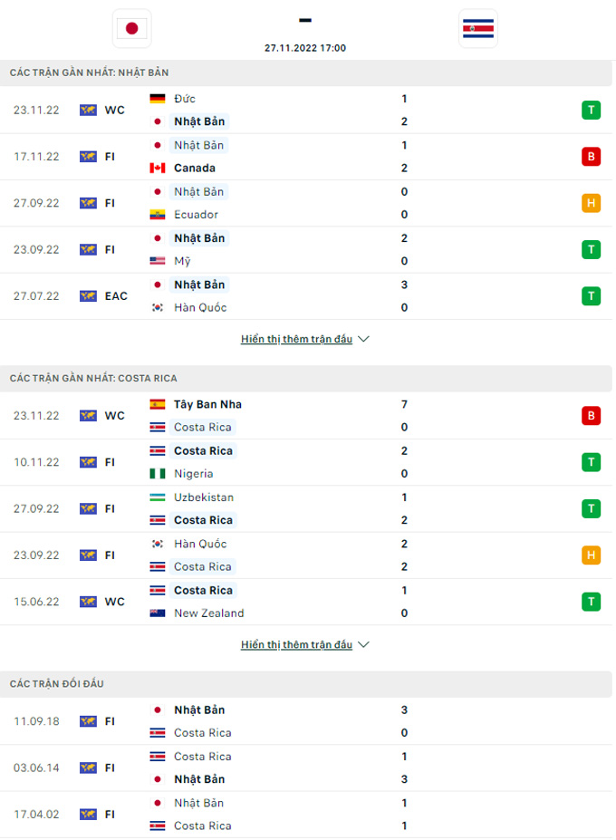Click the Germany flag next to Đức

(x=158, y=99)
